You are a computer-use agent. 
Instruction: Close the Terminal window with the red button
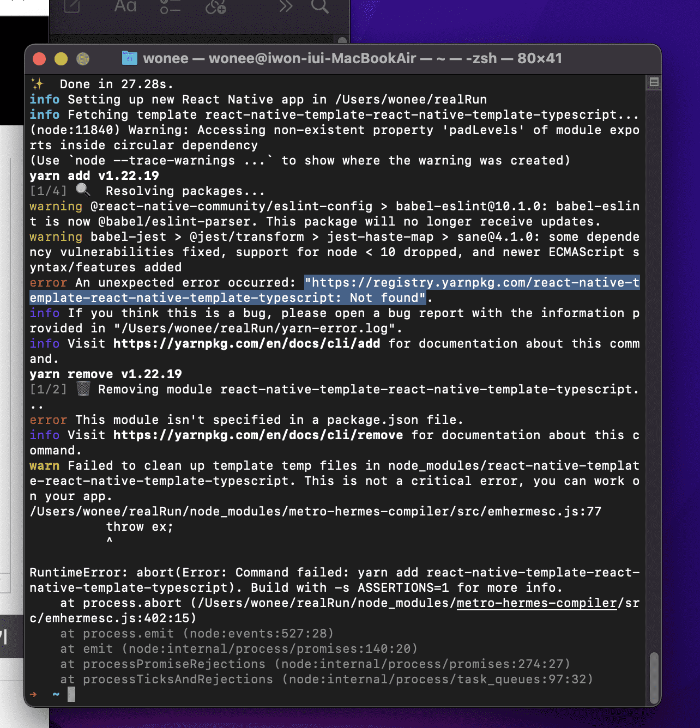click(39, 59)
